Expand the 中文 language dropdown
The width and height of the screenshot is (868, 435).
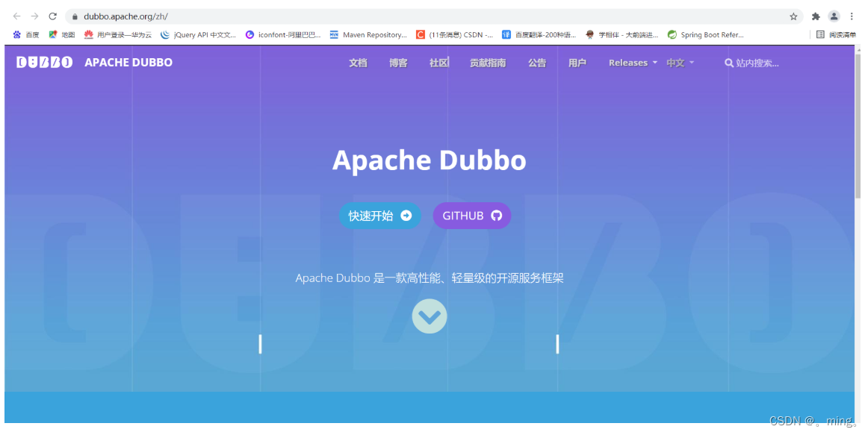[680, 63]
